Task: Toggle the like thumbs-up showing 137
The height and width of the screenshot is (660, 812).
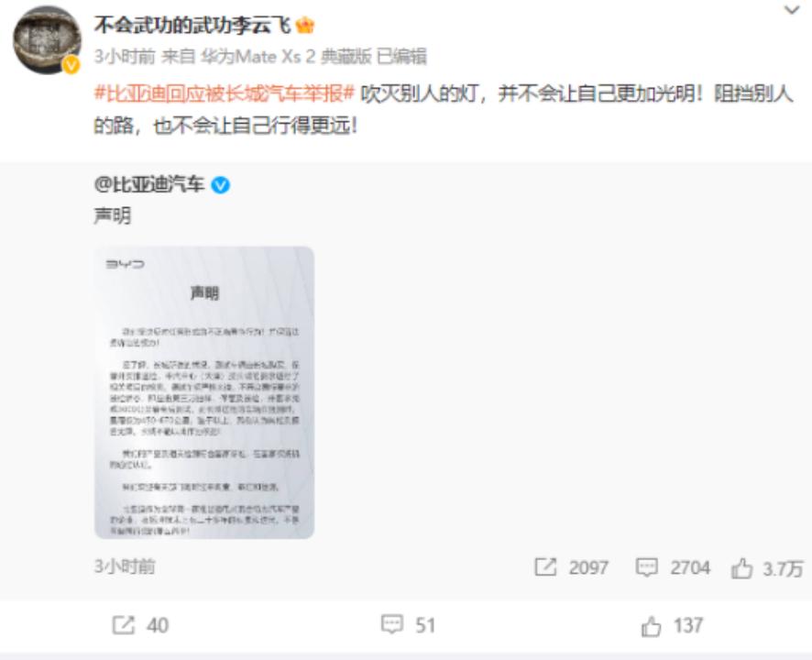Action: pos(651,626)
